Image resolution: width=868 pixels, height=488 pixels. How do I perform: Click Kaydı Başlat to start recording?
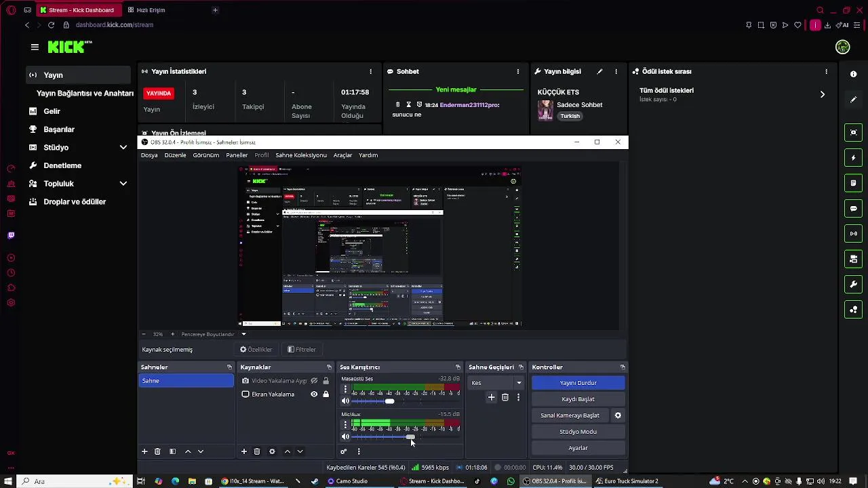point(578,399)
